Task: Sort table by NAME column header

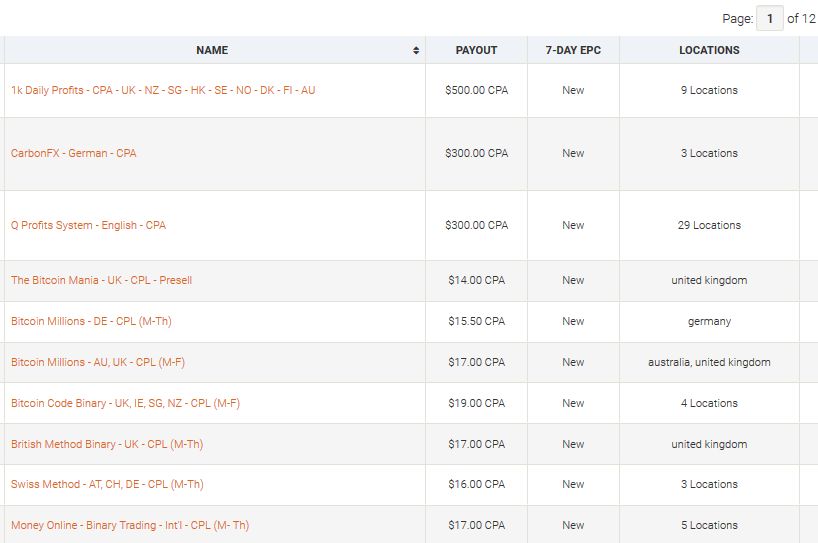Action: click(x=212, y=50)
